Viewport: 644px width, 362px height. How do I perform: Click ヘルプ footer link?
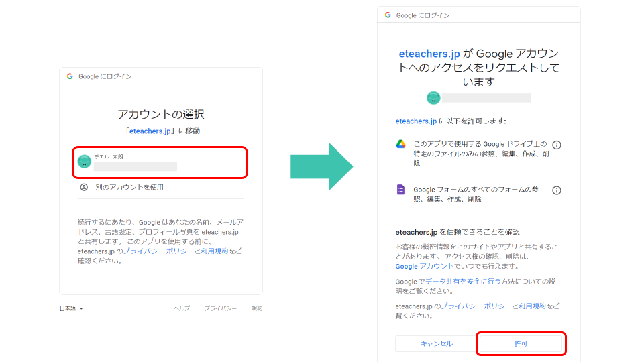(x=182, y=308)
